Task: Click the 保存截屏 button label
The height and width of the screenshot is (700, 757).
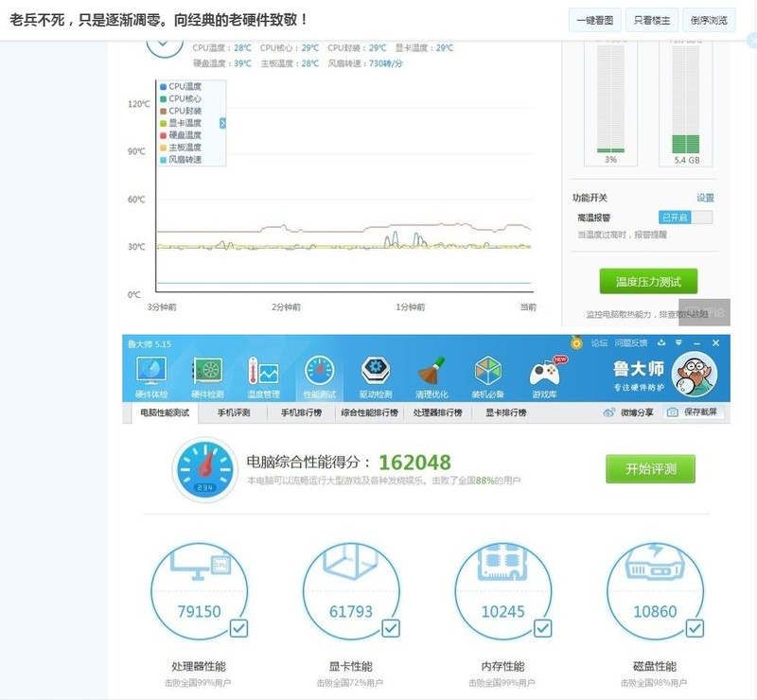Action: (x=700, y=412)
